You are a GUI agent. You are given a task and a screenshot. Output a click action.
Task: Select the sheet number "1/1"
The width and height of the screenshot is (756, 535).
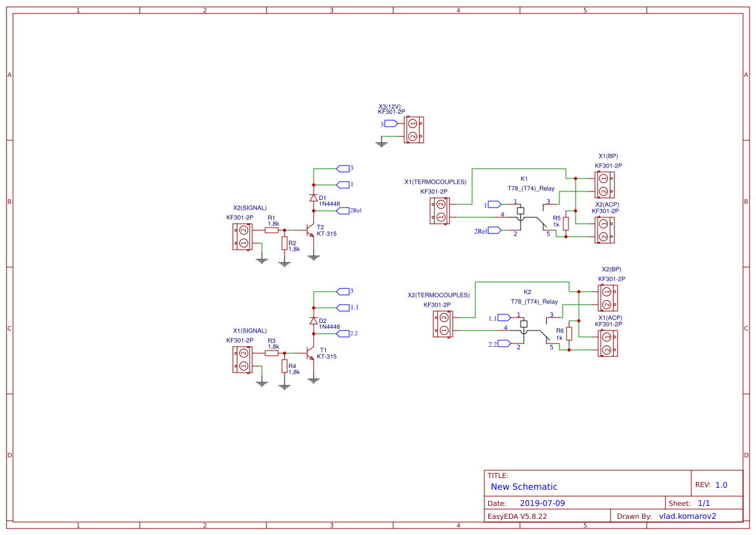tap(704, 503)
